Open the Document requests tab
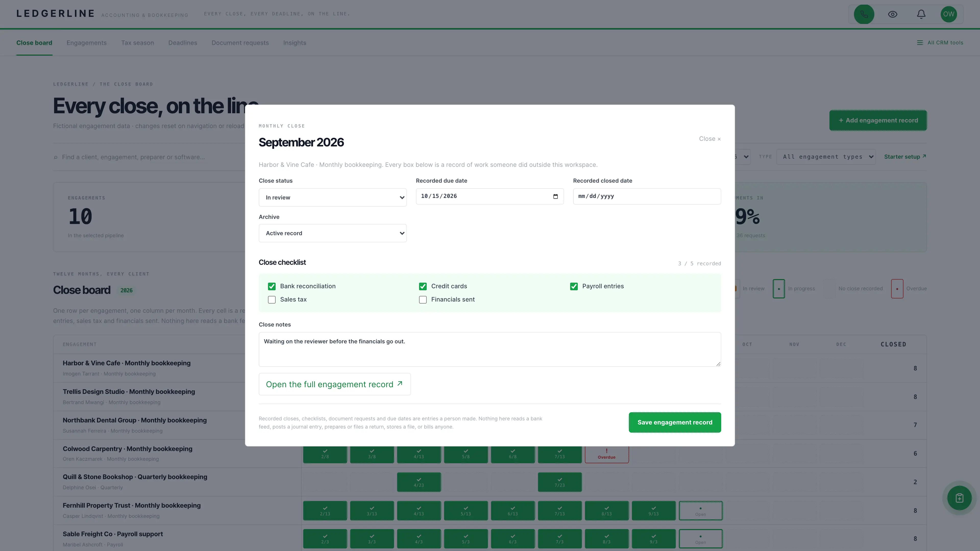 pyautogui.click(x=240, y=43)
